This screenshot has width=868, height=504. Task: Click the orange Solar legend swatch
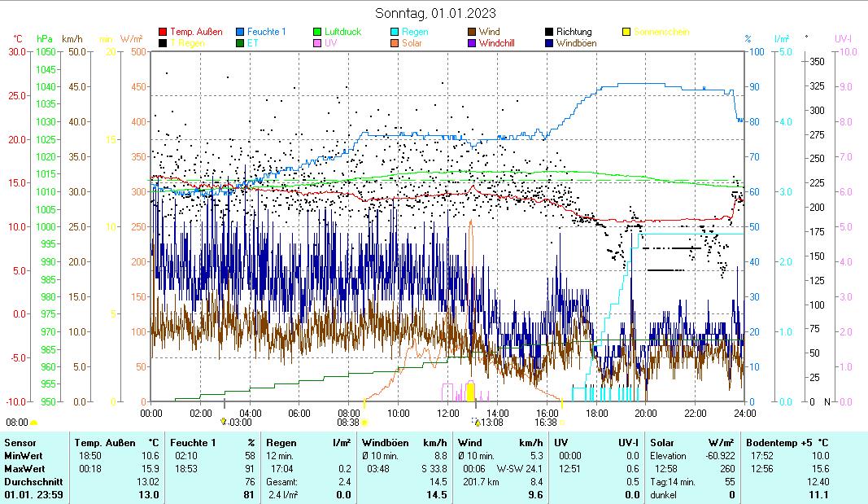tap(395, 43)
